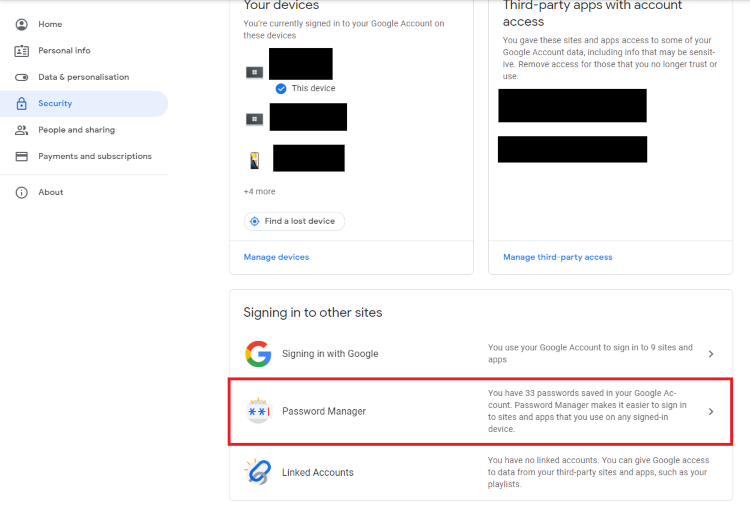
Task: Click the Home sidebar icon
Action: pos(21,24)
